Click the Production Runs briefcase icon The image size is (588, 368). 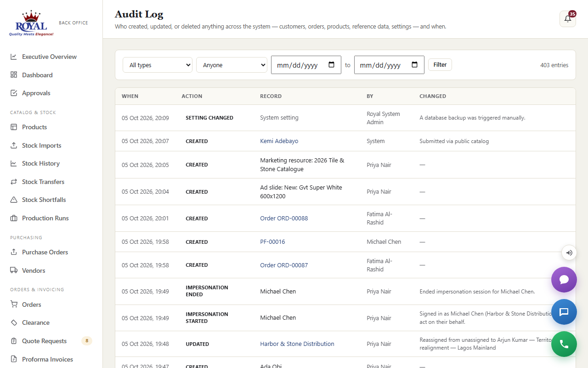(14, 218)
